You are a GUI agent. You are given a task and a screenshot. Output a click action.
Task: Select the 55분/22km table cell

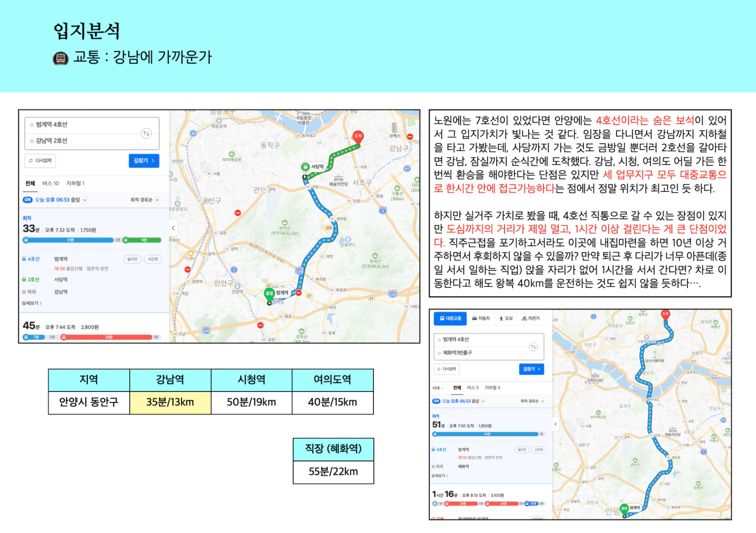click(333, 472)
